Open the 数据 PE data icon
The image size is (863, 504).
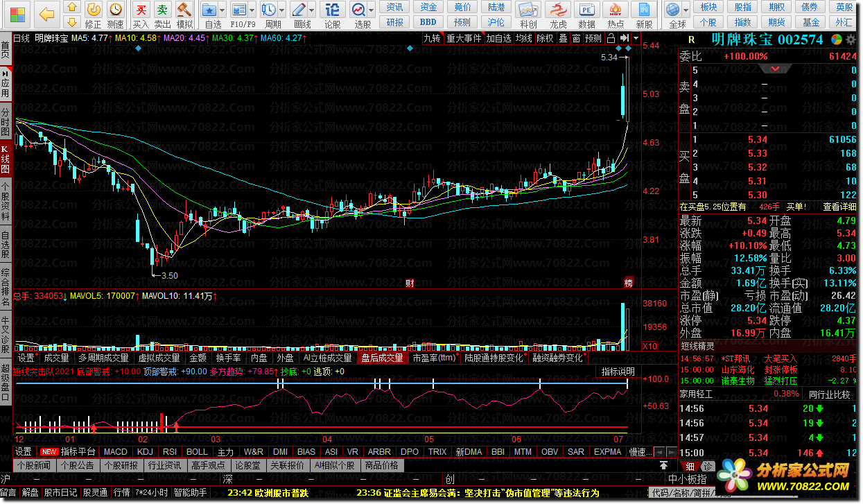coord(587,10)
